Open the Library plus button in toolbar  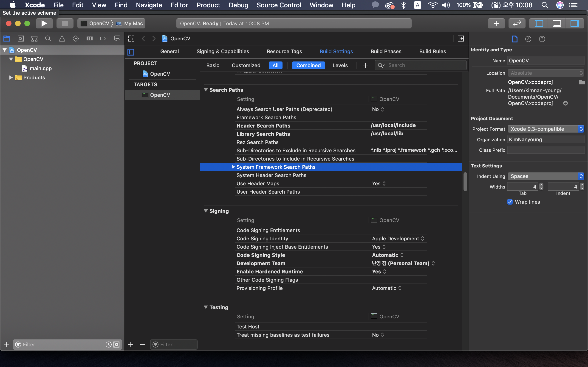click(x=496, y=23)
